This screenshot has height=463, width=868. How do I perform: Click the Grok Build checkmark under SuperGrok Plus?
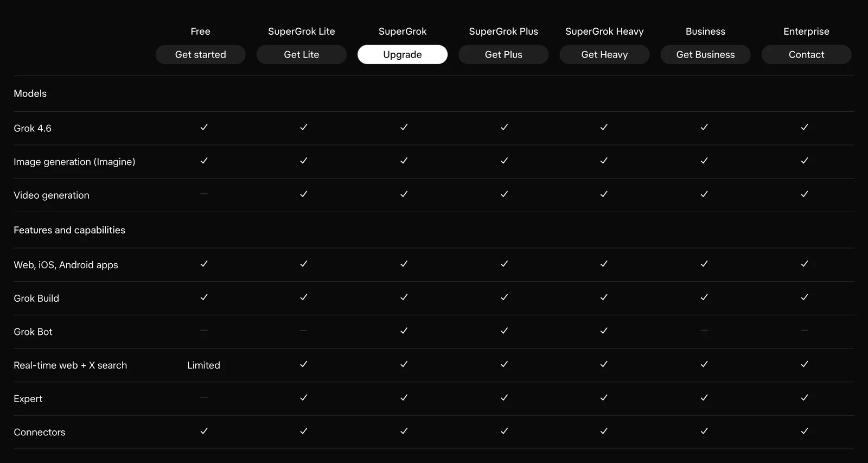(x=504, y=297)
